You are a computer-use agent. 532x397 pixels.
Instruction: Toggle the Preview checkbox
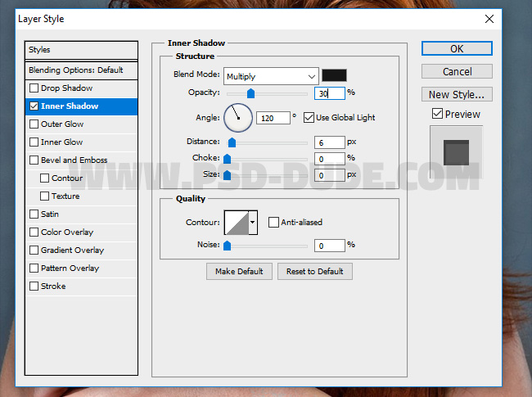[437, 114]
